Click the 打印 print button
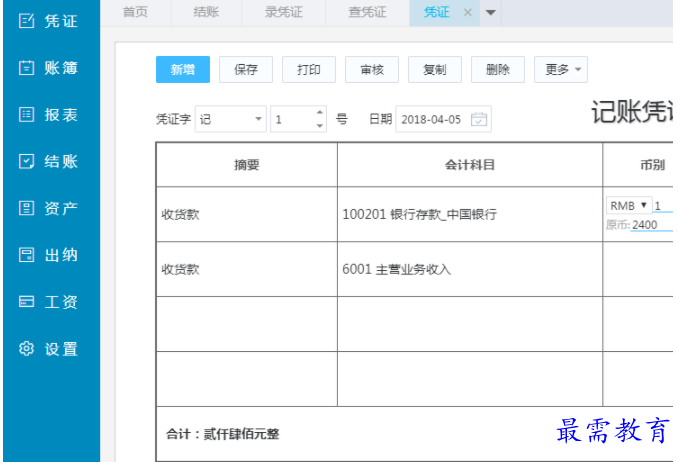The height and width of the screenshot is (462, 678). point(309,69)
